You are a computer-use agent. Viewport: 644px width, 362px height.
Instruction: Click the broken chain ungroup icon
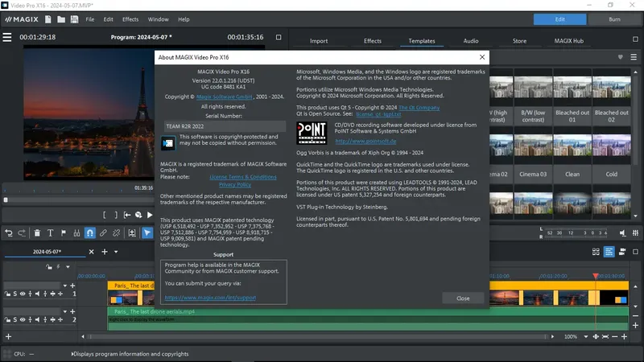point(116,233)
